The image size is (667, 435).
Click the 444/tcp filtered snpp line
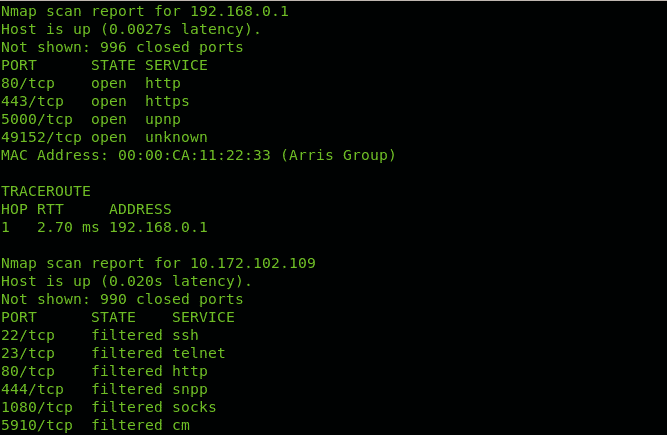[x=104, y=390]
